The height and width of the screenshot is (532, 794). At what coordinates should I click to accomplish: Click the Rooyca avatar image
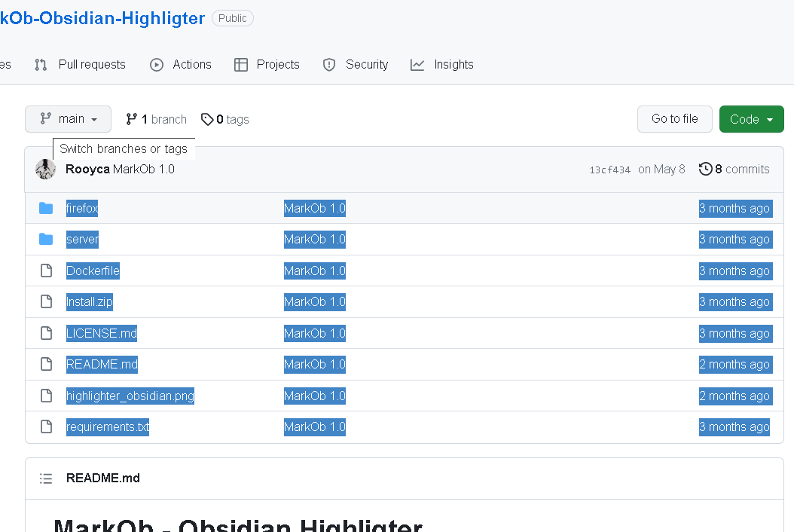point(45,170)
